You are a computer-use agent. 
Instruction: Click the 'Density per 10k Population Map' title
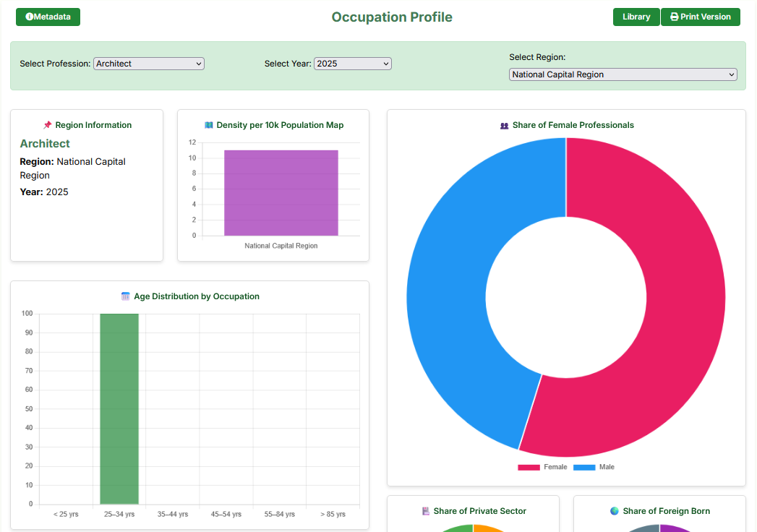[x=280, y=125]
